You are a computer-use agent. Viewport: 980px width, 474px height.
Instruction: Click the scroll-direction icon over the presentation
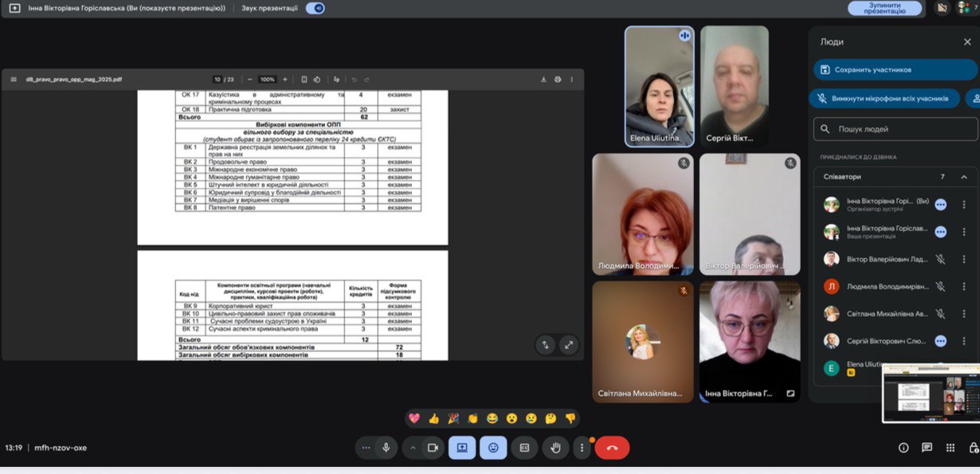click(546, 345)
